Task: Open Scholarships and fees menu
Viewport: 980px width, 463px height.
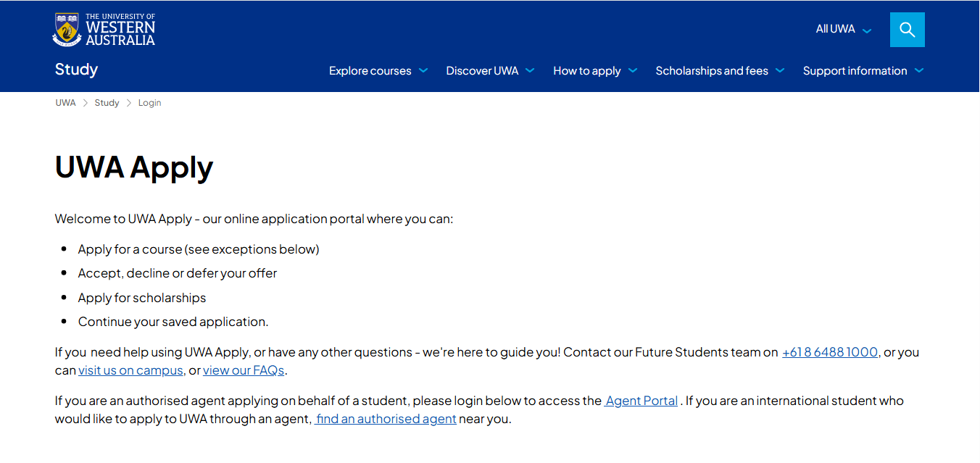Action: pyautogui.click(x=712, y=71)
